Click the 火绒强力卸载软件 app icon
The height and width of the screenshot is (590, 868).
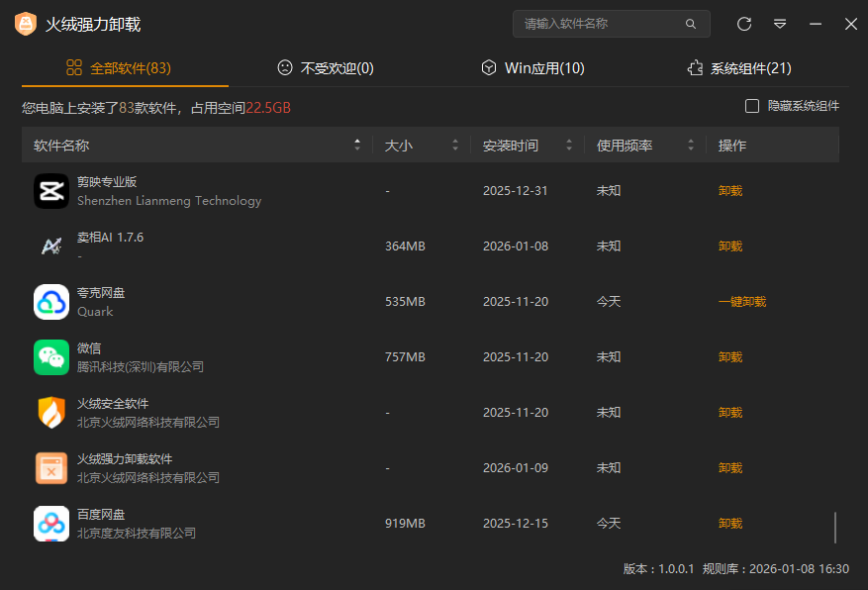coord(51,467)
